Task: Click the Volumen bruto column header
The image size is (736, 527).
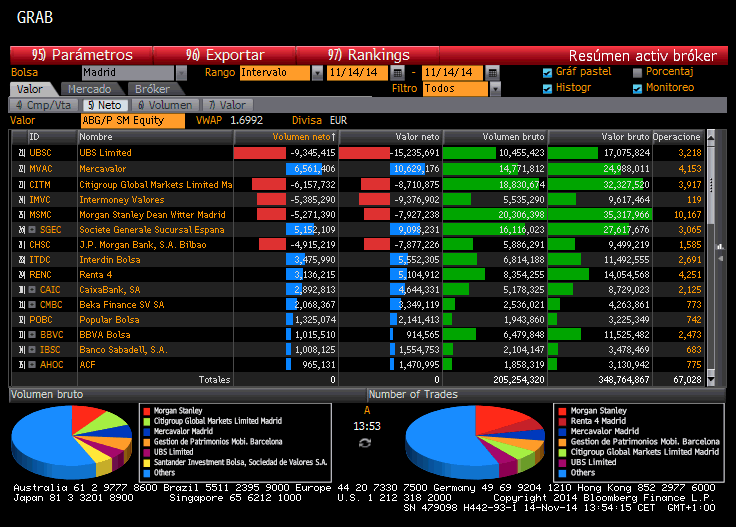Action: tap(495, 137)
